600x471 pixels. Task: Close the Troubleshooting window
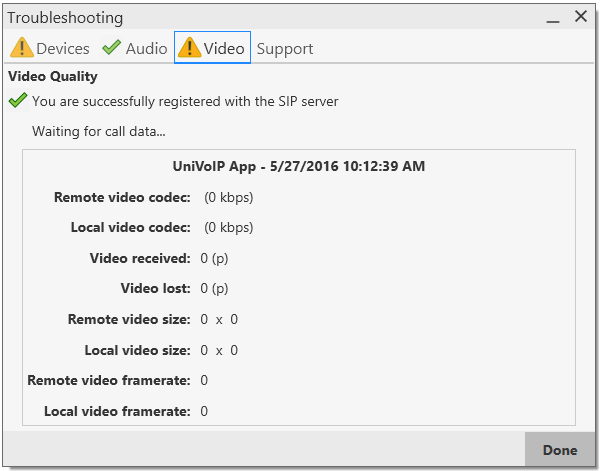[x=581, y=16]
